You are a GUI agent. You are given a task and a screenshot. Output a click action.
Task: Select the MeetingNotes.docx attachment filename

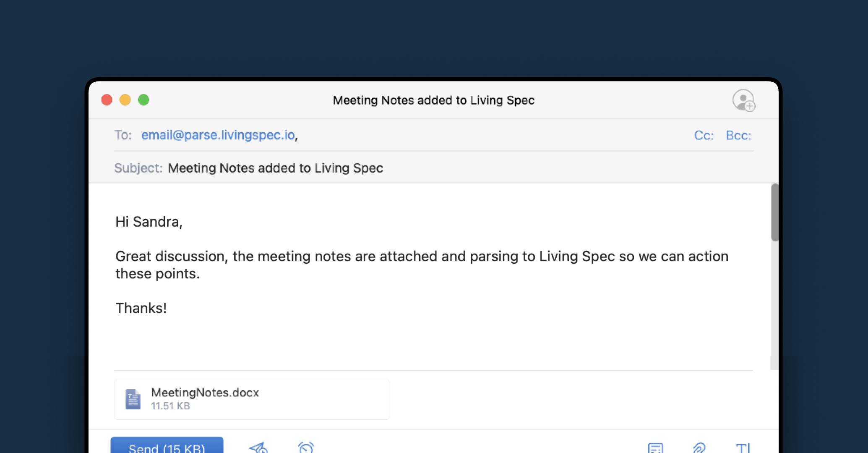point(205,393)
